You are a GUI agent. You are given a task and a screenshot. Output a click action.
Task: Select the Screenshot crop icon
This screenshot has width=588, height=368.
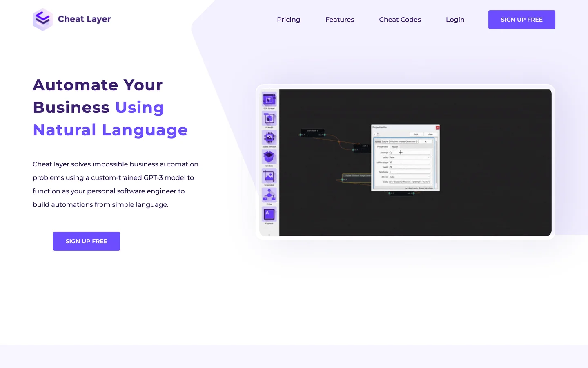click(x=269, y=176)
